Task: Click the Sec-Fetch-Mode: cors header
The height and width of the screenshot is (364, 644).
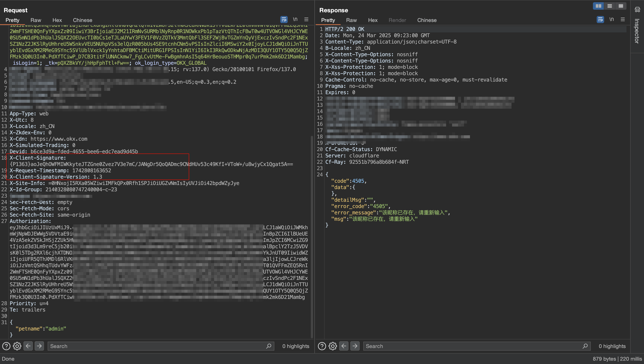Action: 39,208
